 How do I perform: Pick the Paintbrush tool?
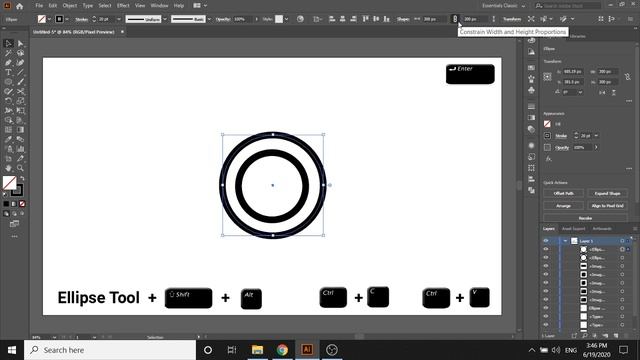point(20,82)
